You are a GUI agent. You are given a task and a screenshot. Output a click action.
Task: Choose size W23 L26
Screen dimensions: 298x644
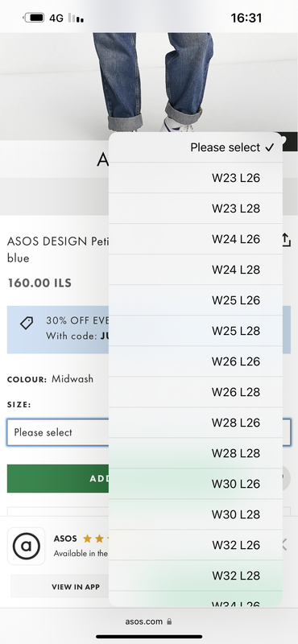pyautogui.click(x=196, y=178)
